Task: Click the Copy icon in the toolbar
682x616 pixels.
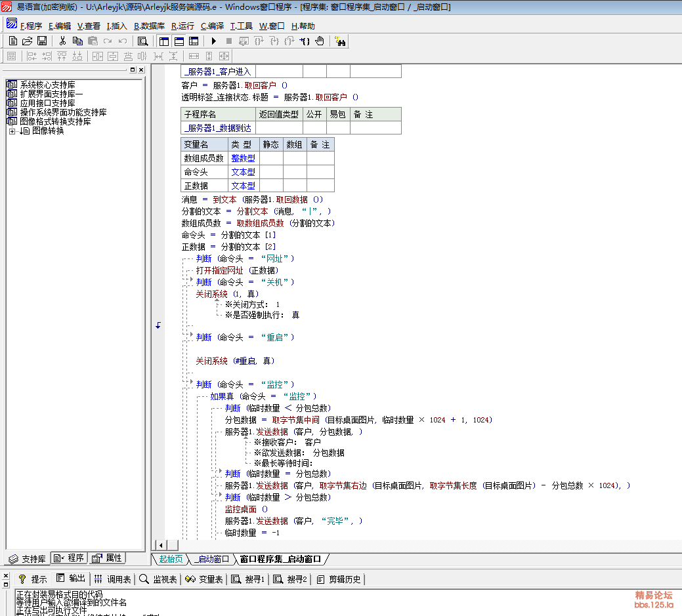Action: [x=77, y=41]
